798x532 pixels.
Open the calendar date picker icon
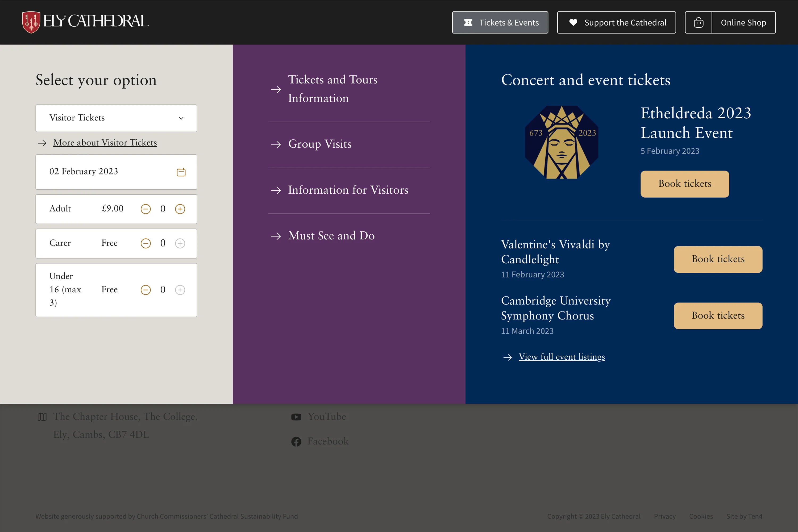[181, 172]
